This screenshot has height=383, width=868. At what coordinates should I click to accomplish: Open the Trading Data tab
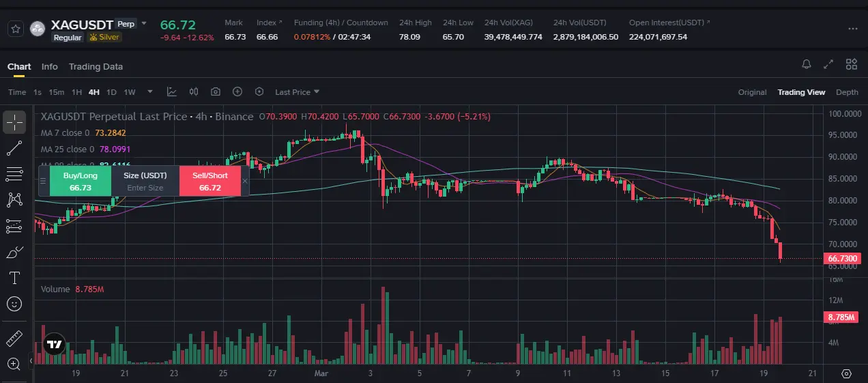(96, 66)
